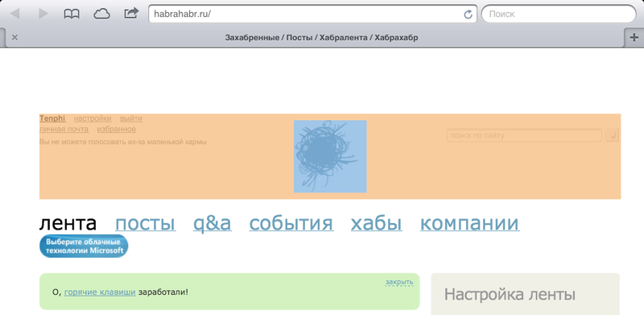Close the Хабрахабр tab with x
The height and width of the screenshot is (315, 644).
click(x=14, y=38)
